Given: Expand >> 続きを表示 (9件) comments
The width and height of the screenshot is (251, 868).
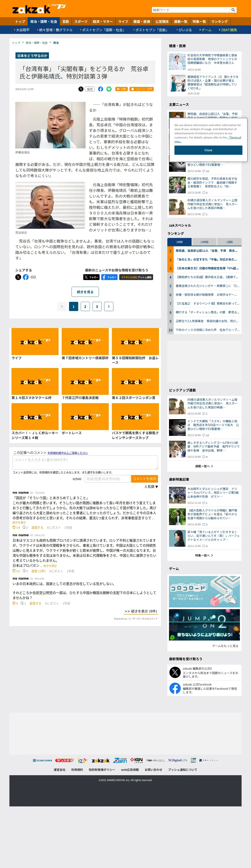Looking at the screenshot, I should [141, 611].
